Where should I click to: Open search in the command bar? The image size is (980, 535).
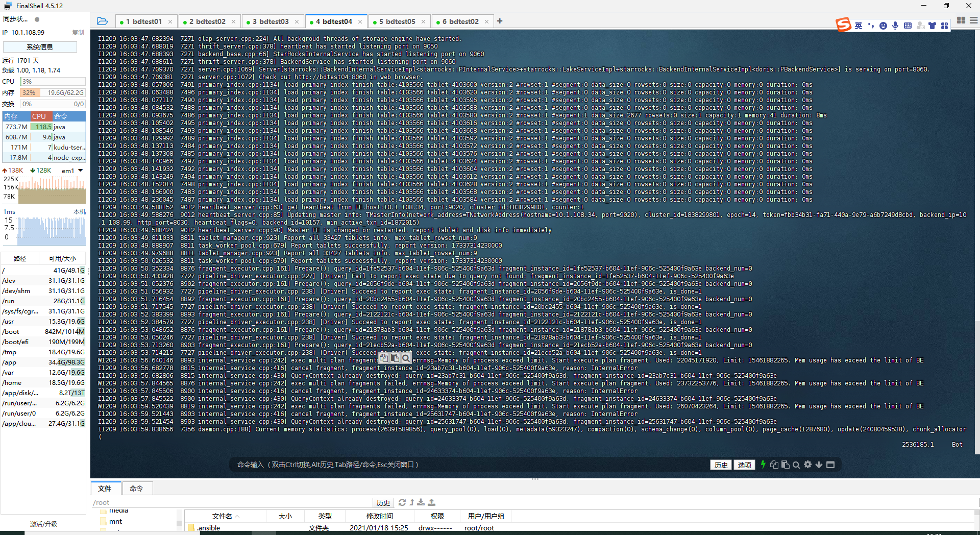[796, 465]
